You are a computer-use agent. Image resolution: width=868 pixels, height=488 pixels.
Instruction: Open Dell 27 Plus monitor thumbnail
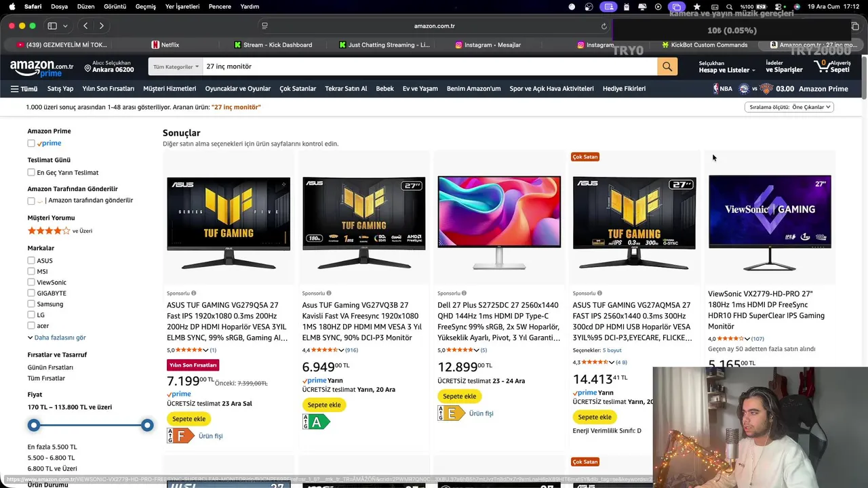pos(499,223)
